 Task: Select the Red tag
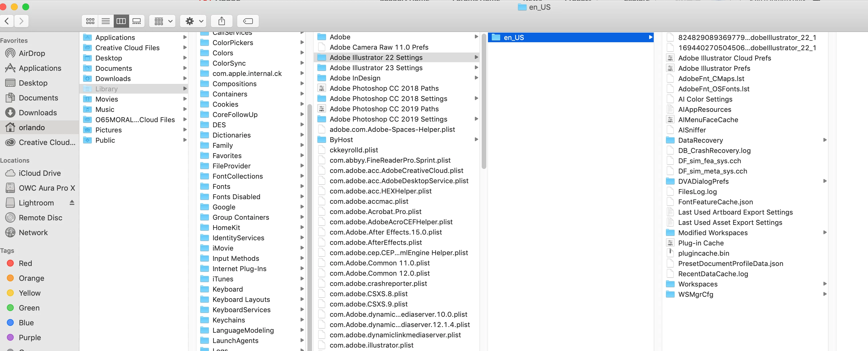pyautogui.click(x=25, y=263)
